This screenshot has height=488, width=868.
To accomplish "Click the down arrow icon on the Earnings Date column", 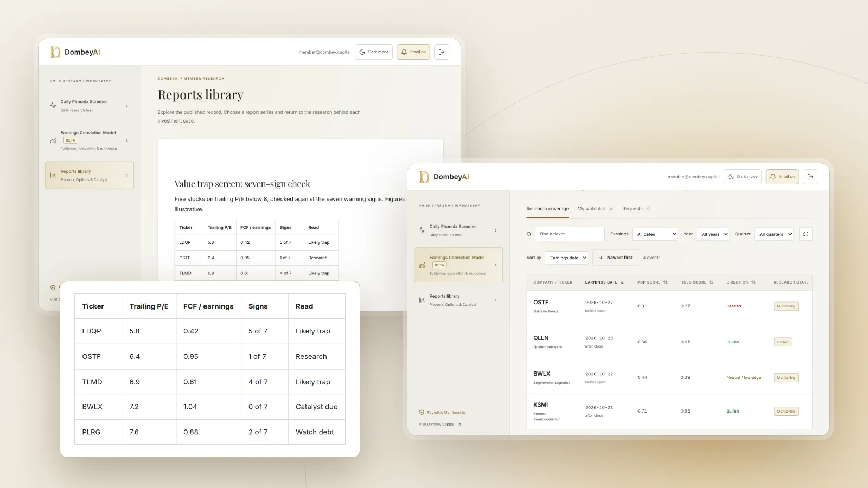I will (622, 282).
